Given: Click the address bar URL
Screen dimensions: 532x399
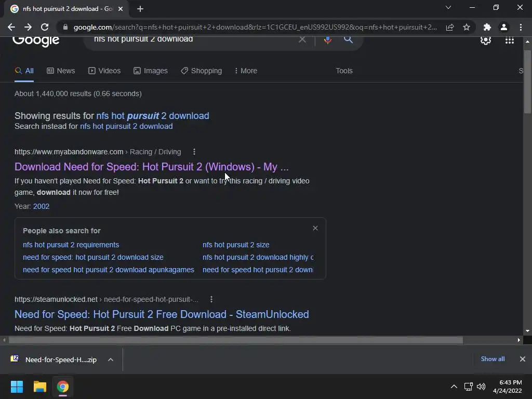Looking at the screenshot, I should pos(255,27).
